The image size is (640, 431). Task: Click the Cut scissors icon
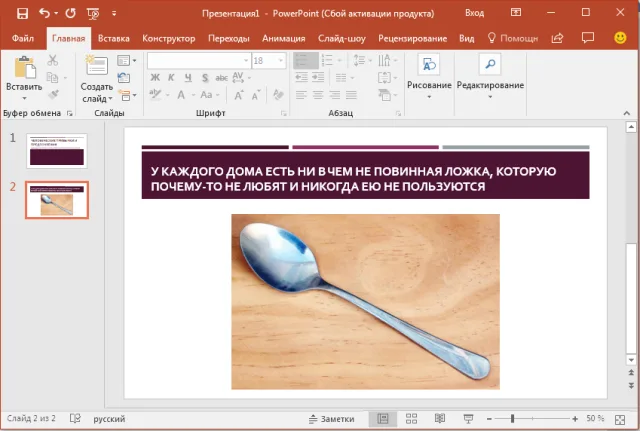click(x=53, y=60)
